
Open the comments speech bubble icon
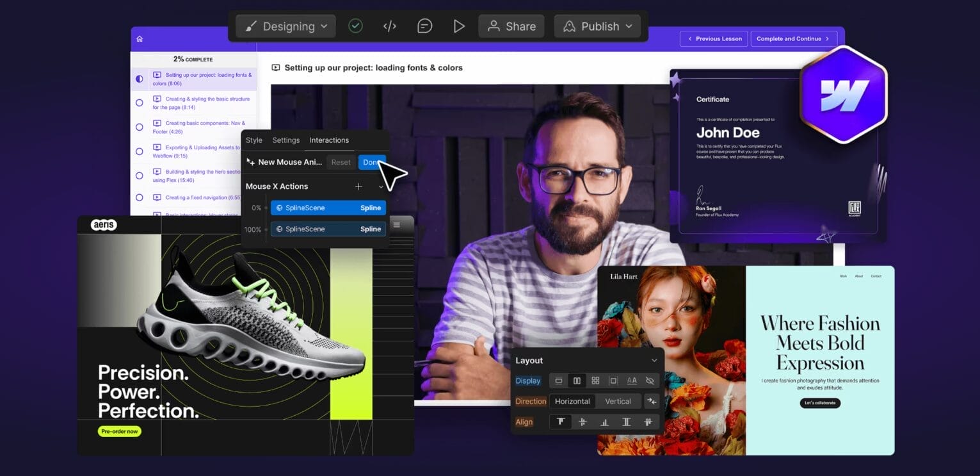(x=424, y=26)
